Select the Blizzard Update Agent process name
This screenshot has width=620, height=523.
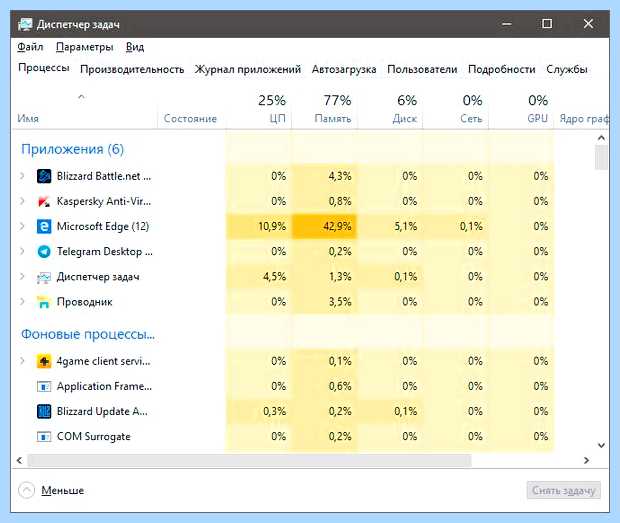click(x=102, y=412)
